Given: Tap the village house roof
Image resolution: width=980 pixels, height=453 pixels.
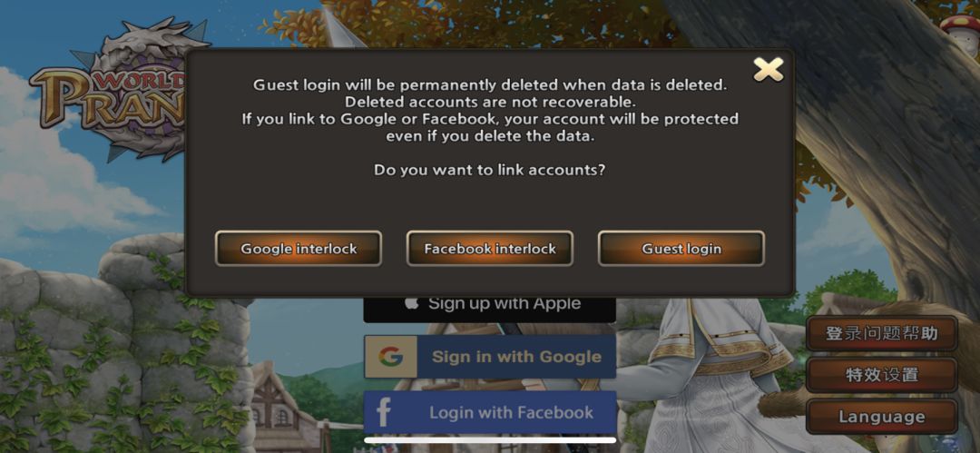Looking at the screenshot, I should pyautogui.click(x=275, y=381).
